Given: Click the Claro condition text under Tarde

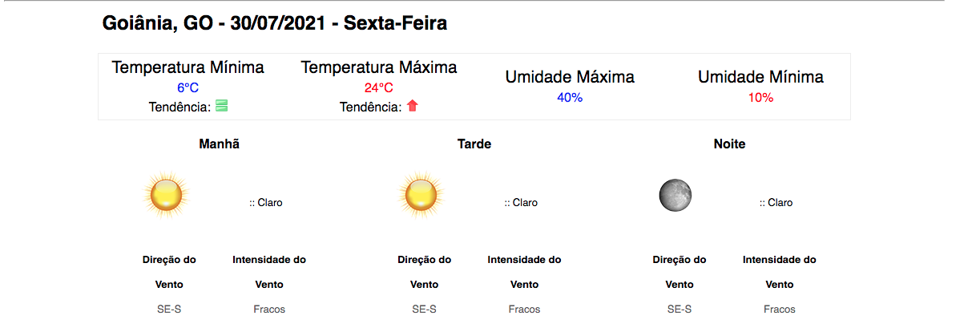Looking at the screenshot, I should [523, 203].
